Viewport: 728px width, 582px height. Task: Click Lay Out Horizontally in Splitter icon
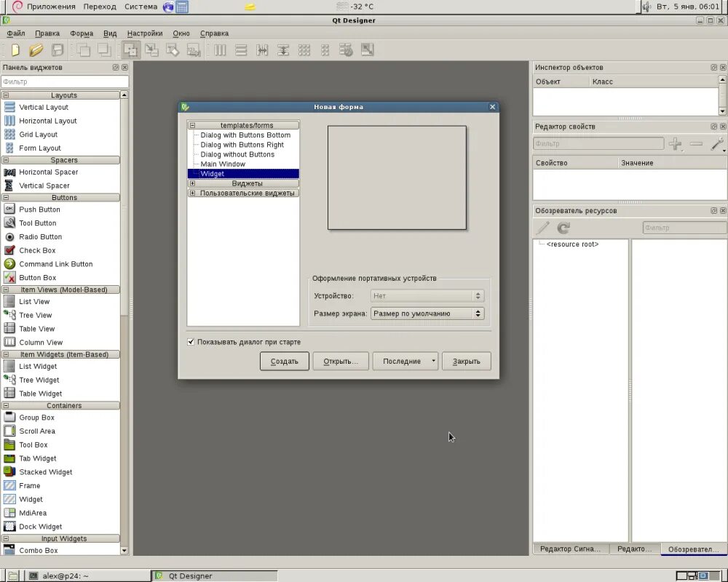point(262,49)
